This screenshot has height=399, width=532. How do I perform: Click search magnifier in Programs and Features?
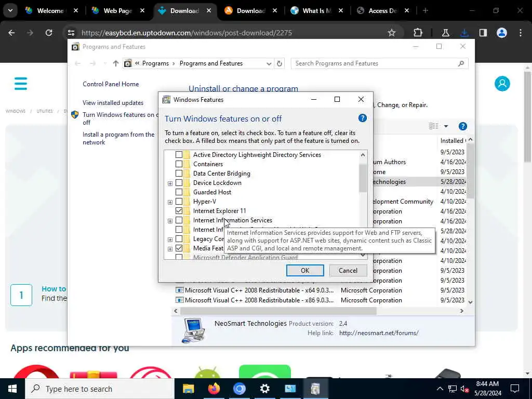pyautogui.click(x=461, y=63)
